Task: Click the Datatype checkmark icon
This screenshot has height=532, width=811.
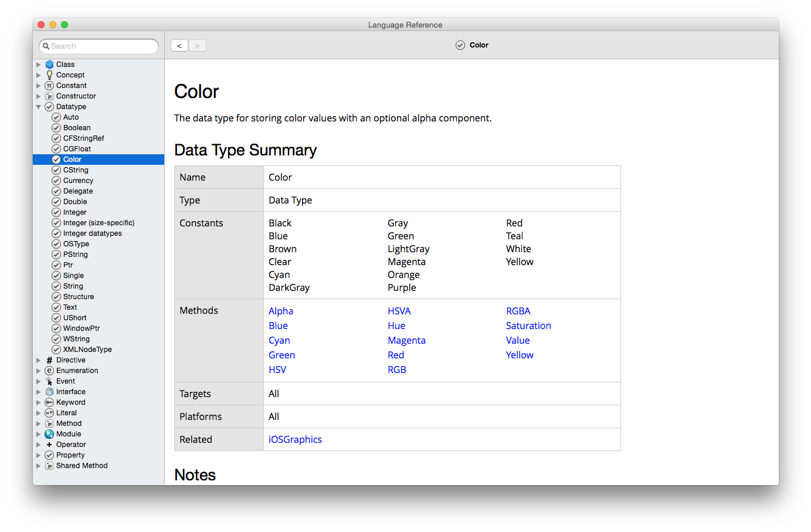Action: pos(49,107)
